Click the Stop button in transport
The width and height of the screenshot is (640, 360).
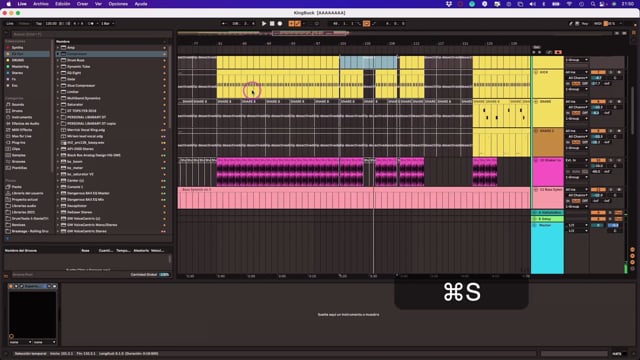[x=272, y=24]
